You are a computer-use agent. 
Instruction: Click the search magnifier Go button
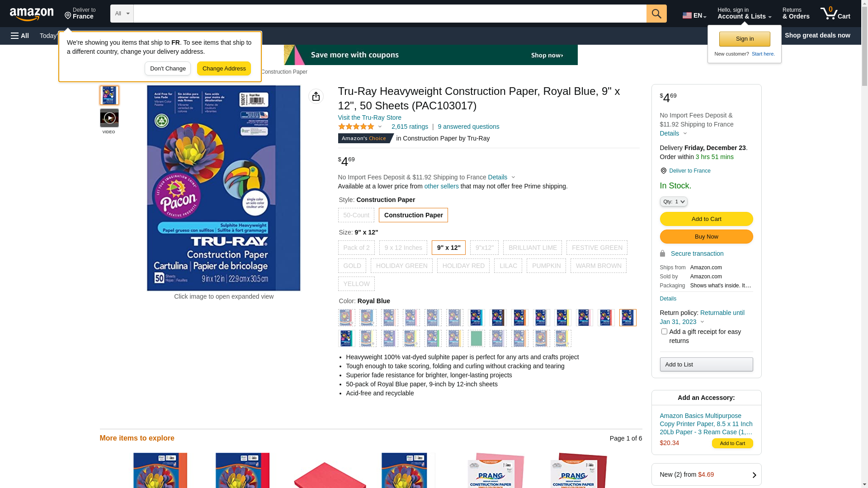[x=656, y=14]
